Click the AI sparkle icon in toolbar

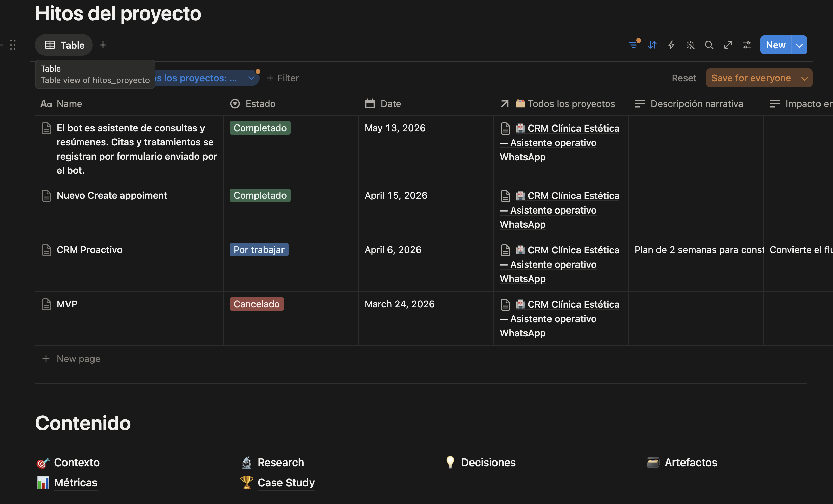690,45
